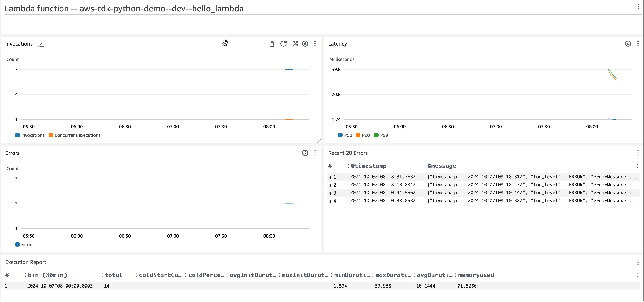Show info for the Errors chart
This screenshot has height=302, width=644.
click(305, 153)
